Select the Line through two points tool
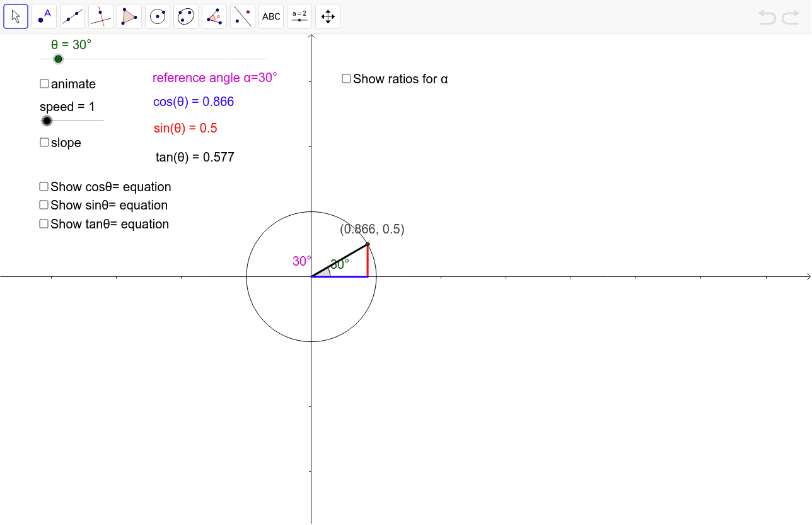Screen dimensions: 812x525 click(72, 16)
